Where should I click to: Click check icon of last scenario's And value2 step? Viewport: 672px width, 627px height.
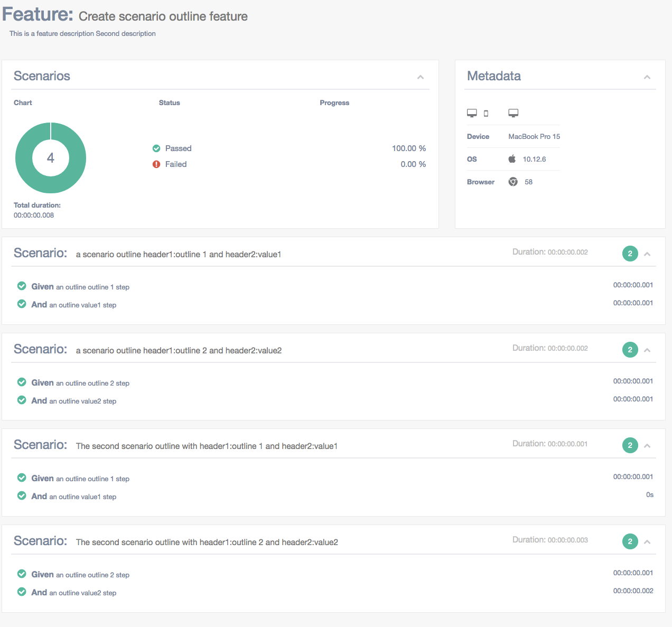click(x=22, y=592)
